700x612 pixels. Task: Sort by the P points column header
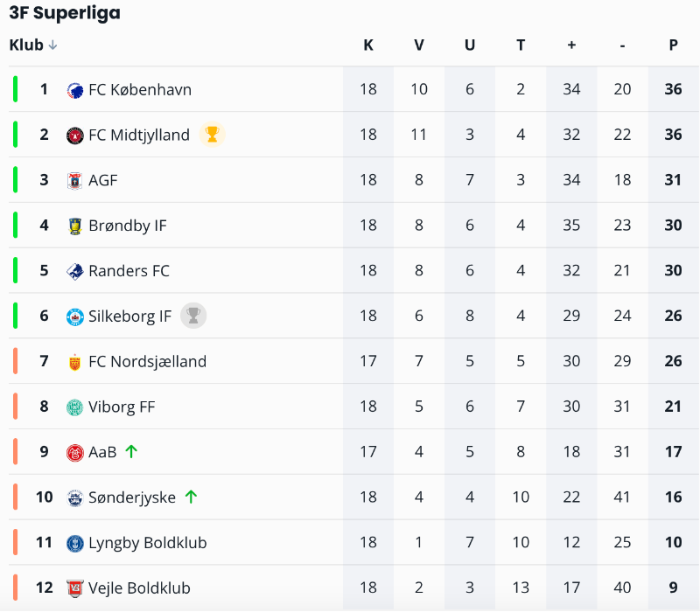tap(673, 45)
